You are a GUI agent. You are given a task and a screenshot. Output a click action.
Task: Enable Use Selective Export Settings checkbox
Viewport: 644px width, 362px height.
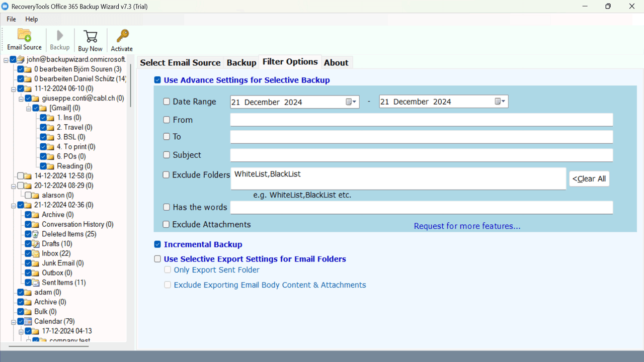(x=157, y=259)
